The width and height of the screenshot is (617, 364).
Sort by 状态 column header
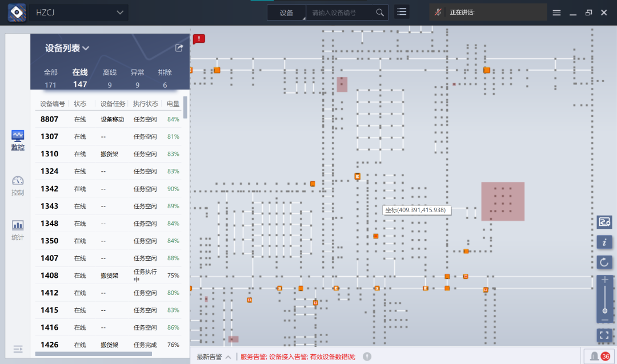80,104
